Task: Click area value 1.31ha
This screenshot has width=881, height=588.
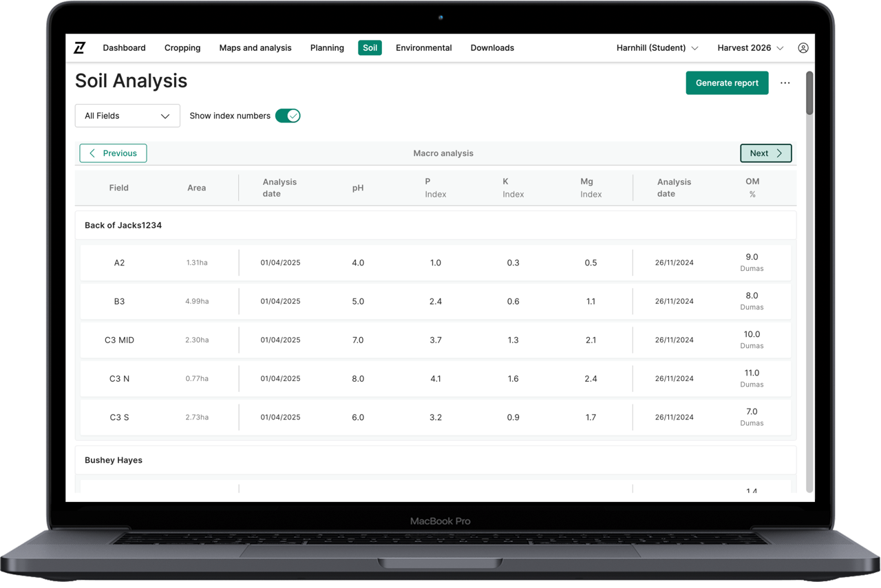Action: (197, 263)
